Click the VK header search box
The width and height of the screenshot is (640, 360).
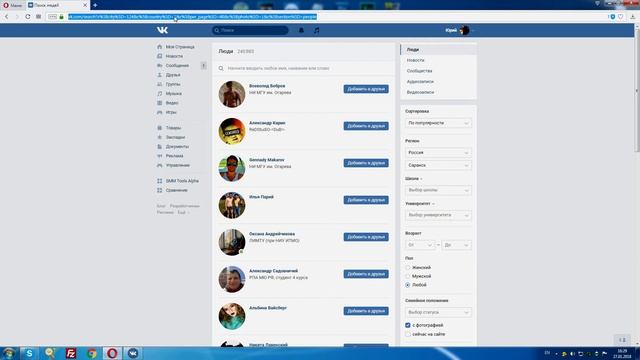point(250,30)
